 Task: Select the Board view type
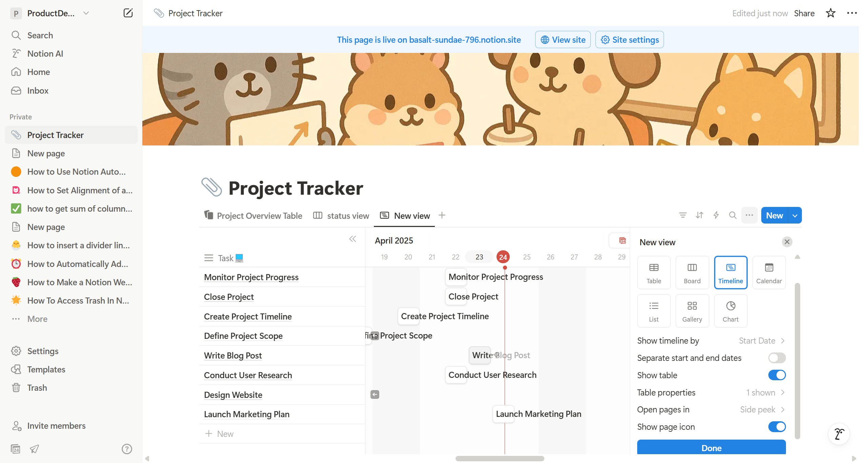pos(692,273)
